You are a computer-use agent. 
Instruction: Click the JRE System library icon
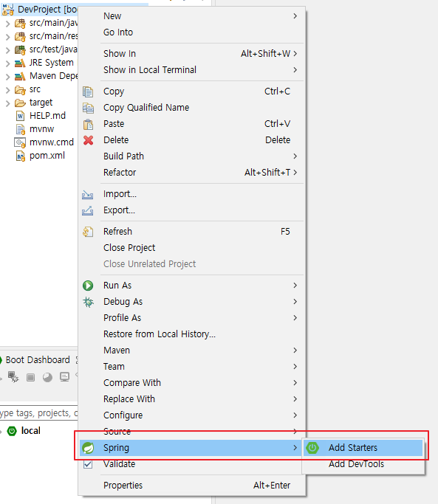tap(20, 63)
